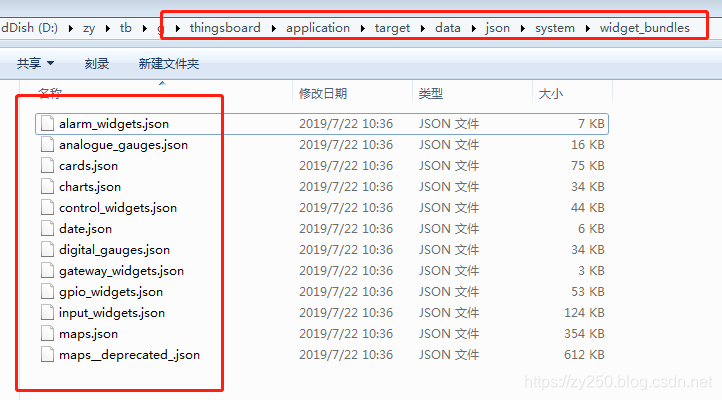Screen dimensions: 722x400
Task: Expand the arrow after application breadcrumb
Action: tap(363, 29)
